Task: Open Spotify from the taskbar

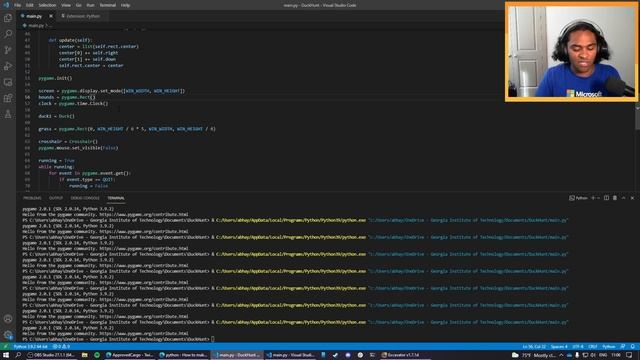Action: point(97,355)
